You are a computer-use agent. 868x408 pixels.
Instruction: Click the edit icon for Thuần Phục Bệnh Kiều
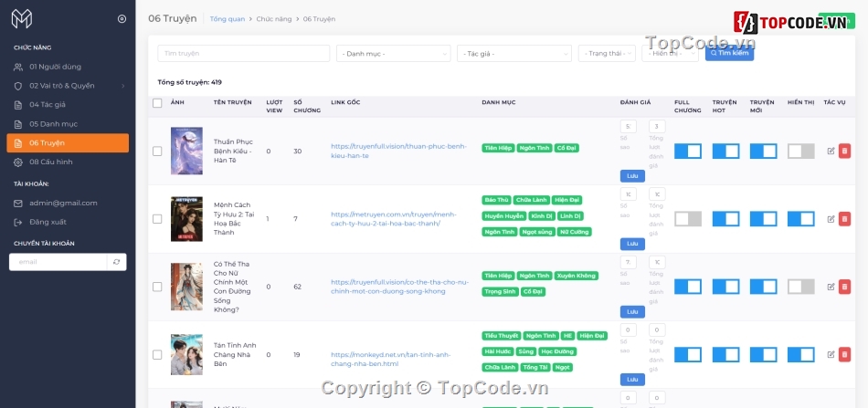pyautogui.click(x=831, y=152)
